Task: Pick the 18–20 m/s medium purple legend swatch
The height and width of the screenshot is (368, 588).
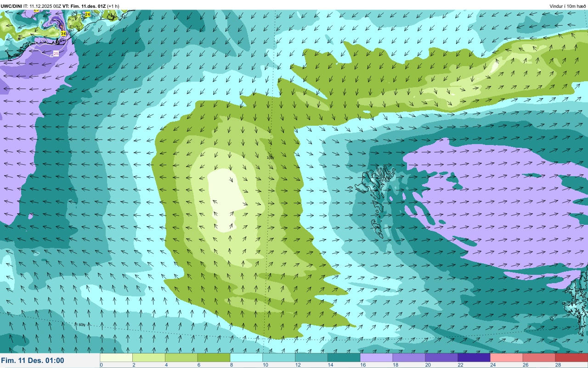Action: [409, 357]
